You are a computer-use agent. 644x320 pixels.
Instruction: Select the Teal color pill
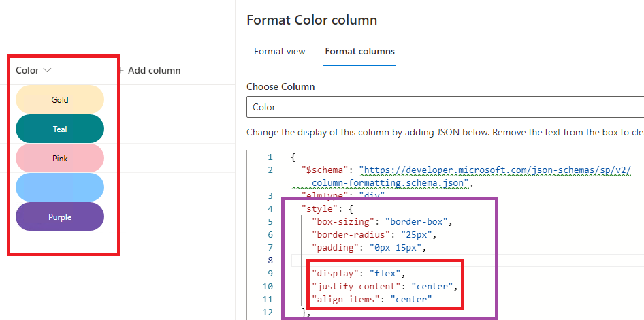[x=60, y=129]
